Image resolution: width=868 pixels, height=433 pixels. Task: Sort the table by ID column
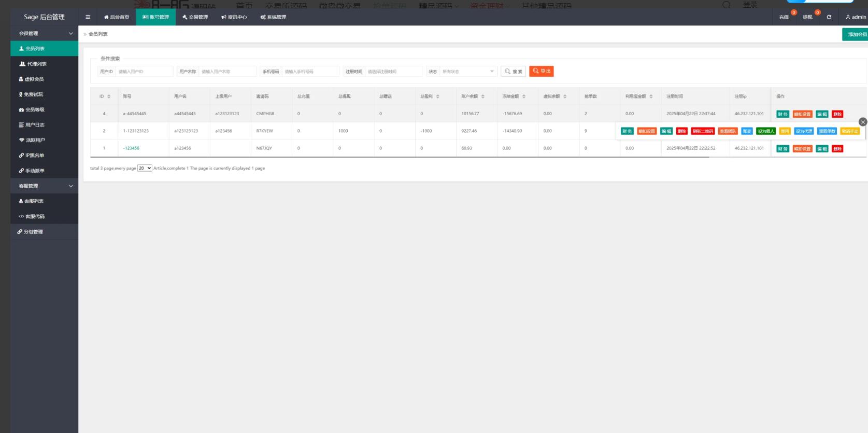click(x=109, y=96)
